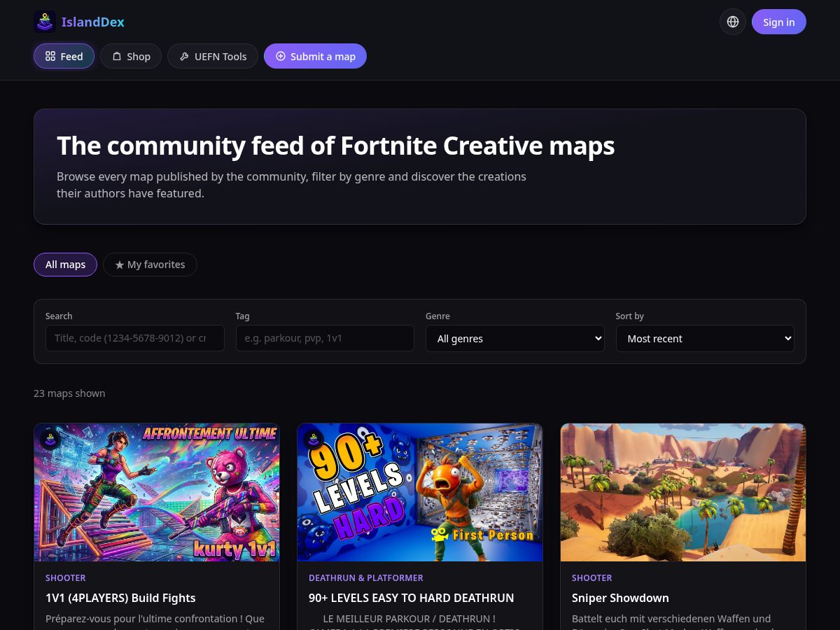Click the IslandDex brand name

(93, 22)
